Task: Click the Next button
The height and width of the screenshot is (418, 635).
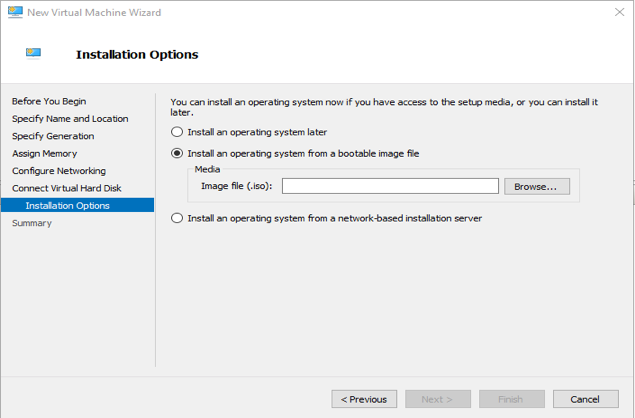Action: 437,399
